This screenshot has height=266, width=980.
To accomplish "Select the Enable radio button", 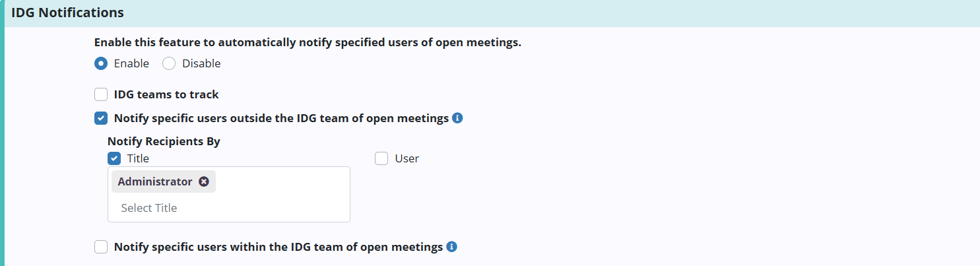I will 101,64.
